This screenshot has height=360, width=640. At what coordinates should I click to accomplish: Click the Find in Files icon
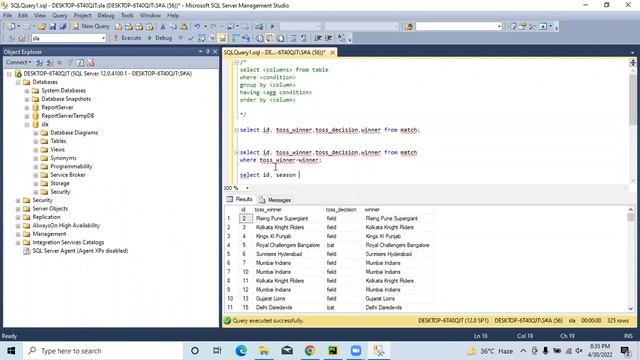click(x=408, y=27)
